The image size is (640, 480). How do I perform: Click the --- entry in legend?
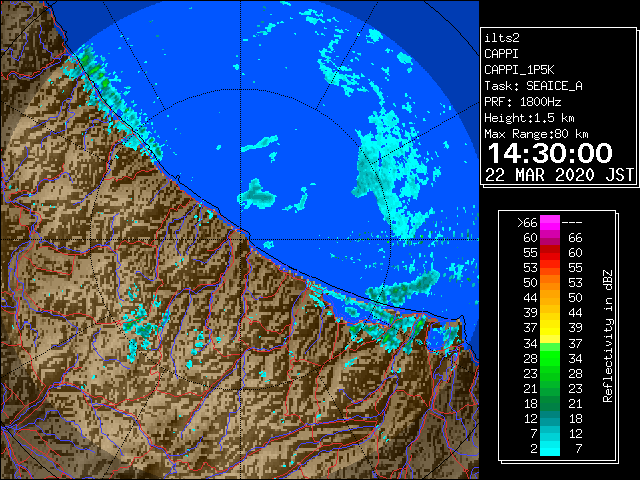pos(572,223)
